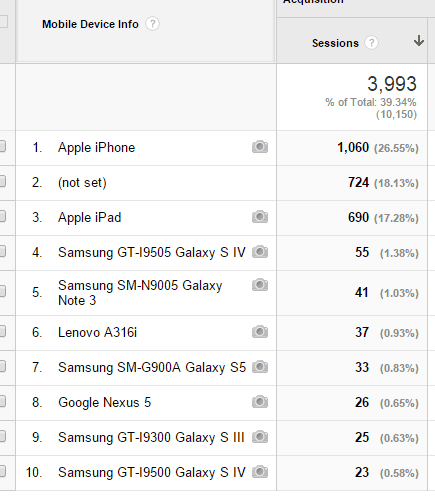435x500 pixels.
Task: Click the camera icon next to Lenovo A316i
Action: click(260, 332)
